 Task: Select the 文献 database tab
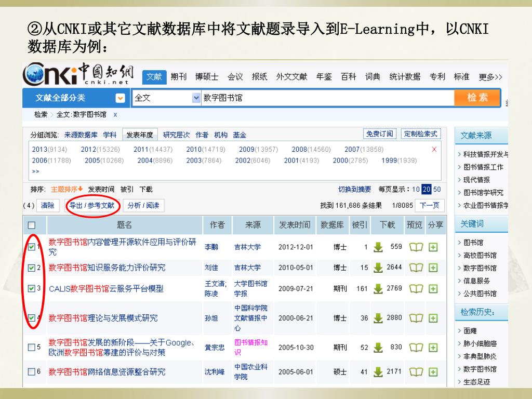(154, 77)
